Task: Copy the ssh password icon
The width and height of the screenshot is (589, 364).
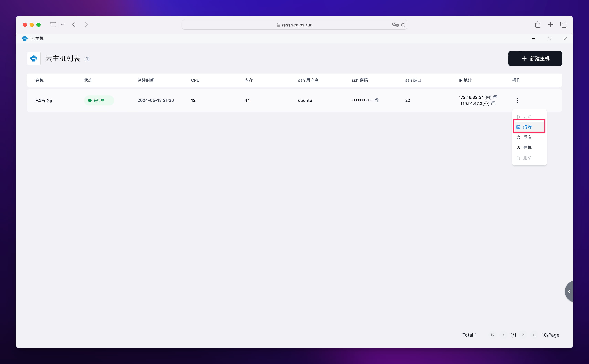Action: pyautogui.click(x=377, y=100)
